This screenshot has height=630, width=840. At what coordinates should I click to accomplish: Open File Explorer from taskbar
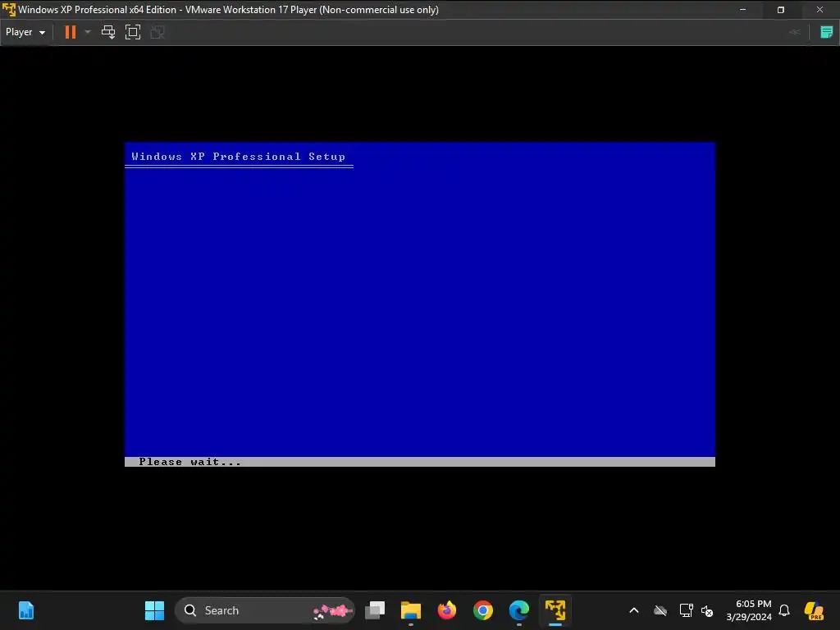tap(411, 610)
